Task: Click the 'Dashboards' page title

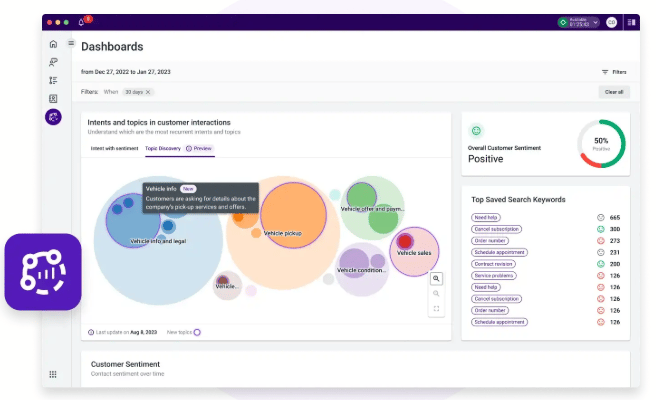Action: click(112, 46)
